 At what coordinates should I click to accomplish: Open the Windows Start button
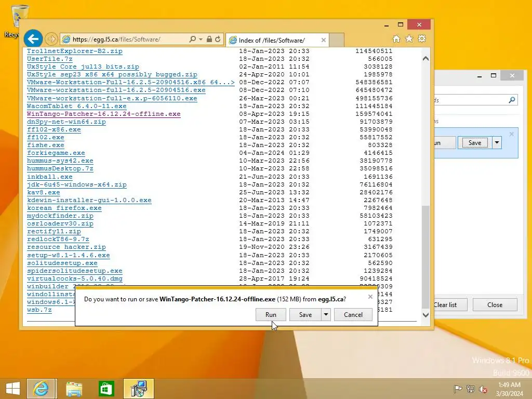[x=13, y=389]
